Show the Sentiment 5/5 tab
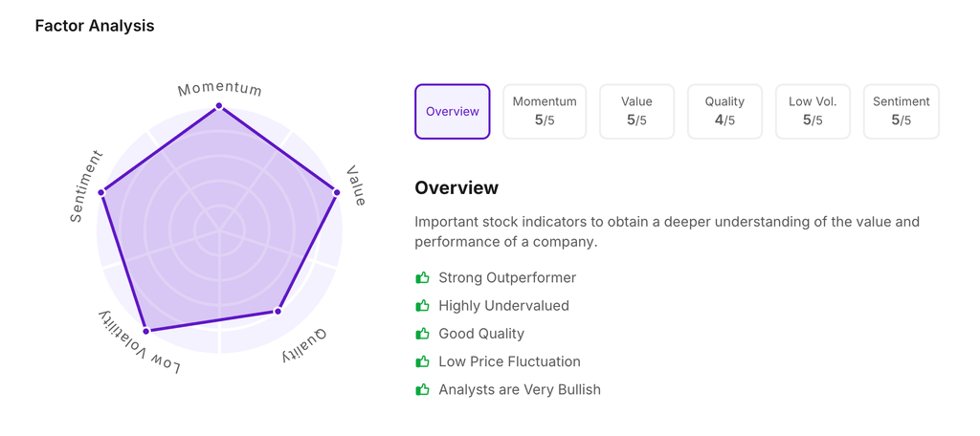 [x=901, y=112]
